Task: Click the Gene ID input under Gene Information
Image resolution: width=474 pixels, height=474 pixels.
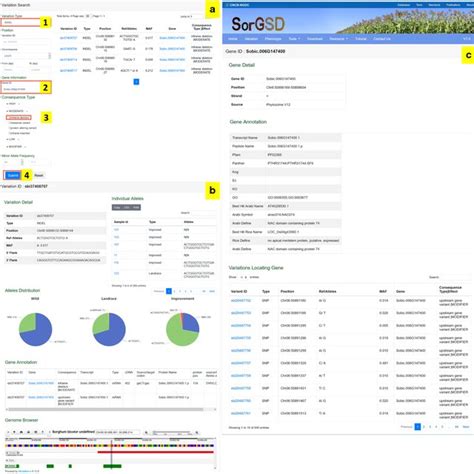Action: (26, 89)
